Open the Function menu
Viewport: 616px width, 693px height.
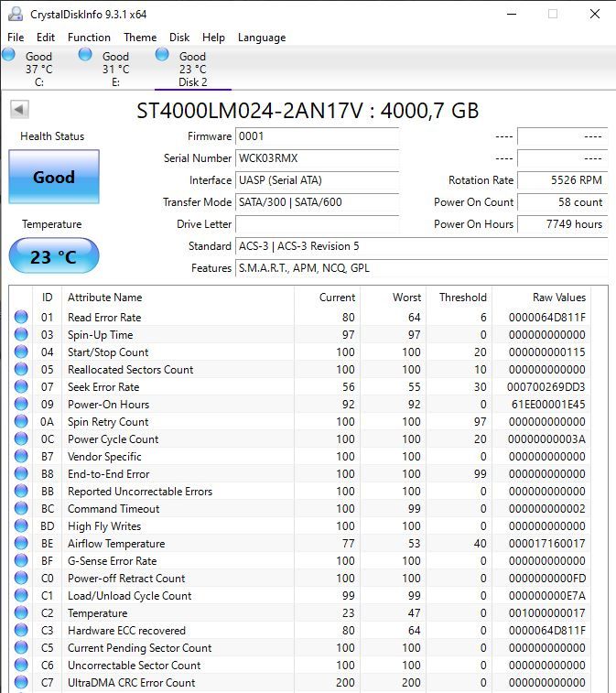point(90,38)
